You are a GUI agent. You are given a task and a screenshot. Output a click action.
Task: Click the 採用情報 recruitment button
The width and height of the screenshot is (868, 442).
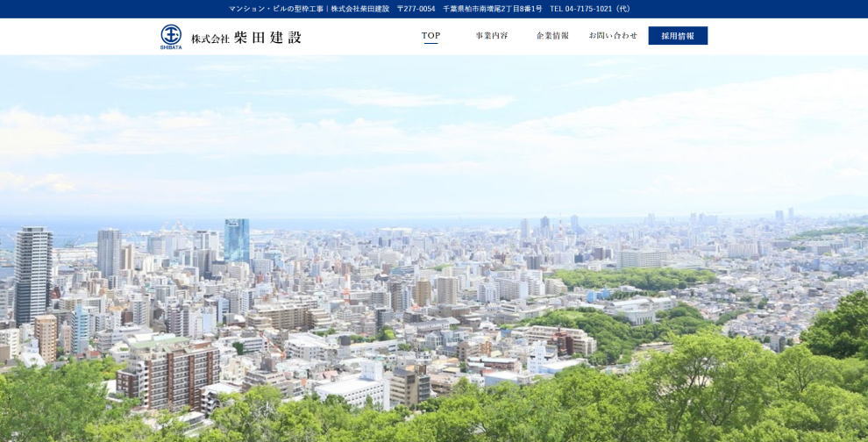678,35
